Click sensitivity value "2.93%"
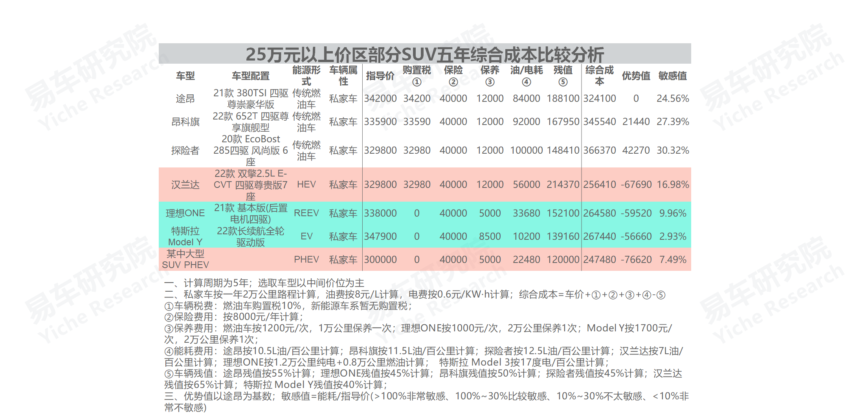The height and width of the screenshot is (419, 868). tap(673, 237)
